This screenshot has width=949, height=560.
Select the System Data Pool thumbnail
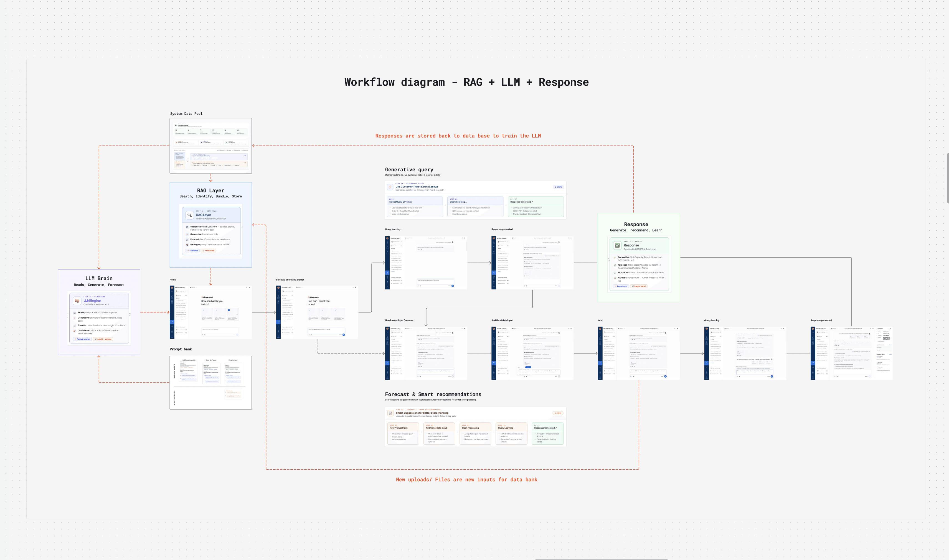[x=211, y=146]
